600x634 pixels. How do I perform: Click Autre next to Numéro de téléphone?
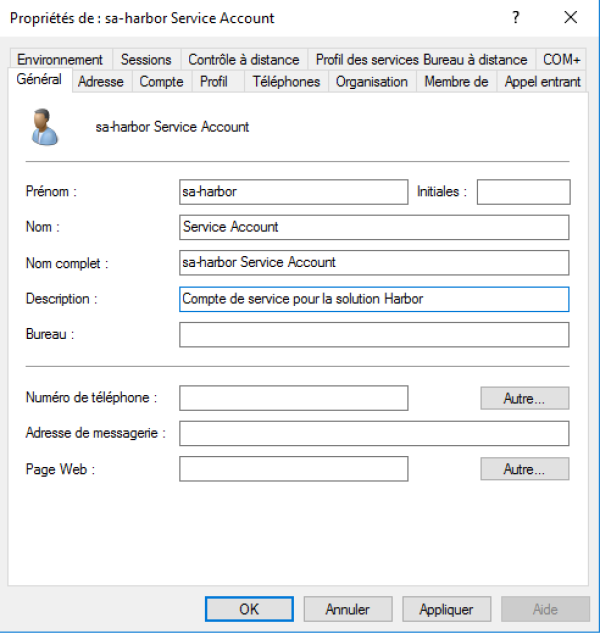524,399
